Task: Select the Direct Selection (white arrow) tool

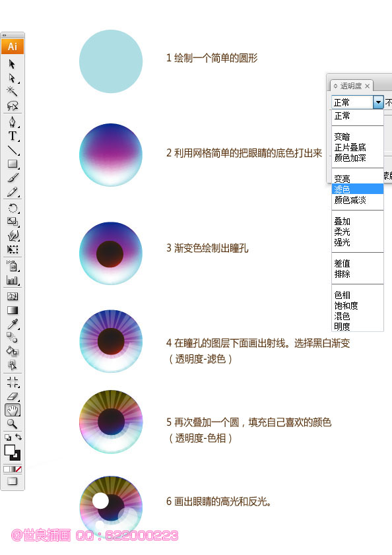Action: (x=12, y=78)
